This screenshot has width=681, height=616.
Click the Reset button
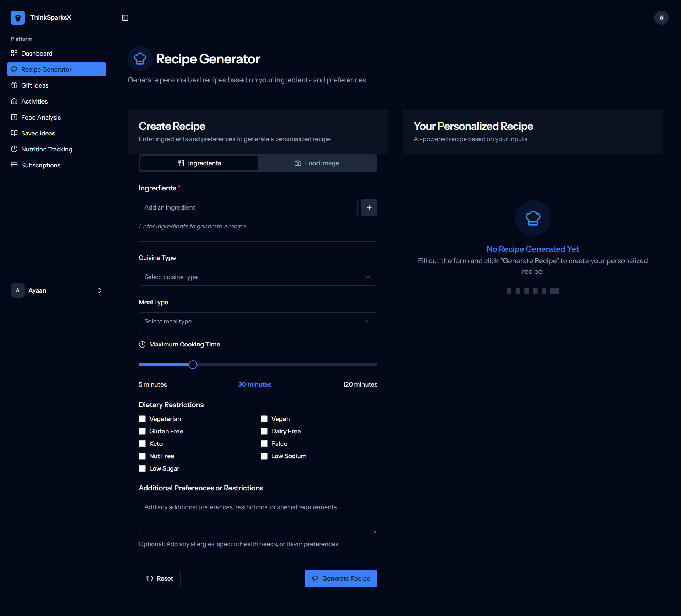[160, 578]
